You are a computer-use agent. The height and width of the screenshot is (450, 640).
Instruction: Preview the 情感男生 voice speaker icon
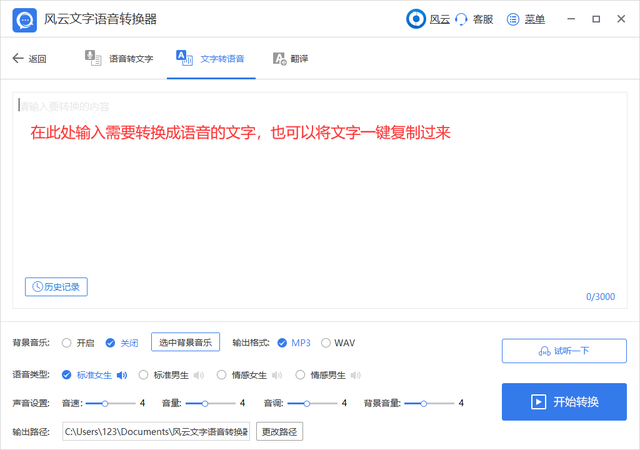pos(356,375)
